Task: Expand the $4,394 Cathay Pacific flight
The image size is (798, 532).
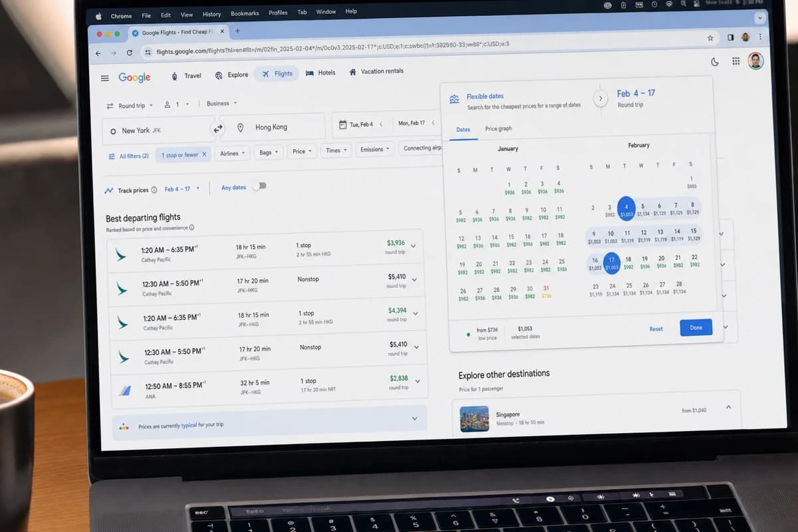Action: 416,313
